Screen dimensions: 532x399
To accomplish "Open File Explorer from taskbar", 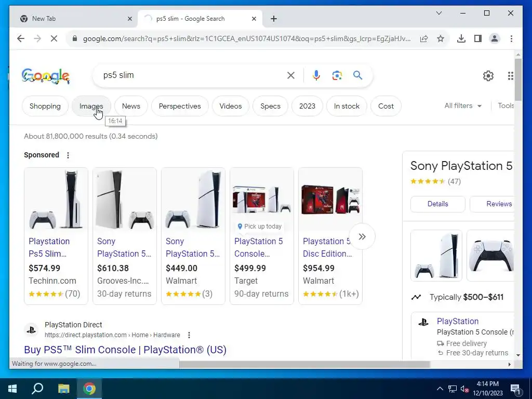I will 63,389.
